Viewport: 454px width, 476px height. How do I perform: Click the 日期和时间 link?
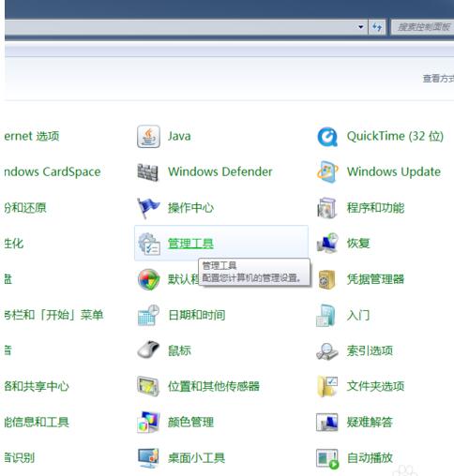click(197, 315)
